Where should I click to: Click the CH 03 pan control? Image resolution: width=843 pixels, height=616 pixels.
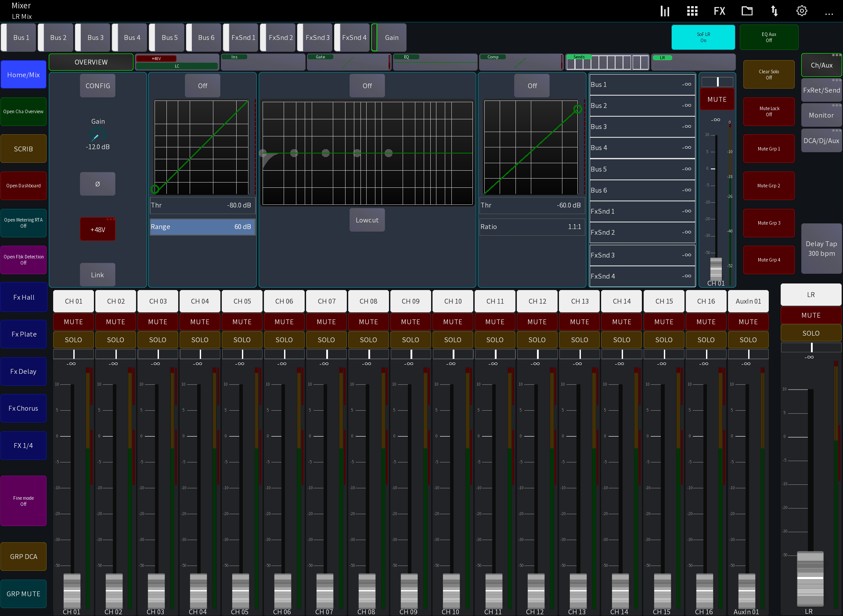coord(158,354)
